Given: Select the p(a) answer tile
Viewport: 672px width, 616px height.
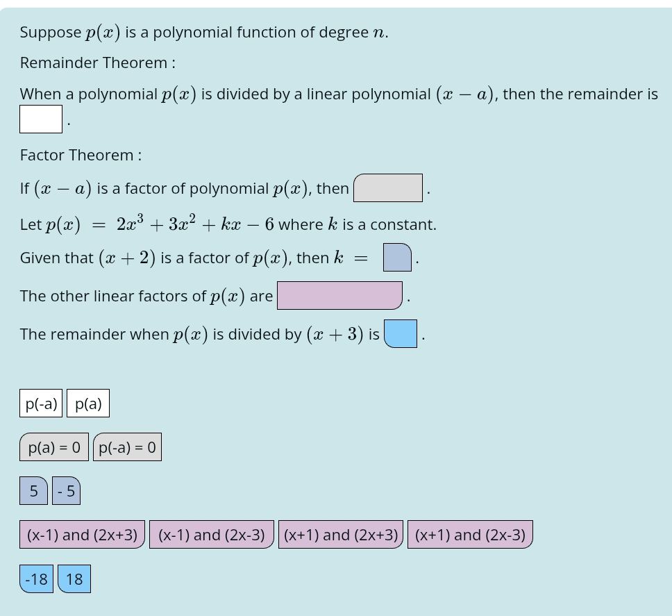Looking at the screenshot, I should [x=87, y=403].
